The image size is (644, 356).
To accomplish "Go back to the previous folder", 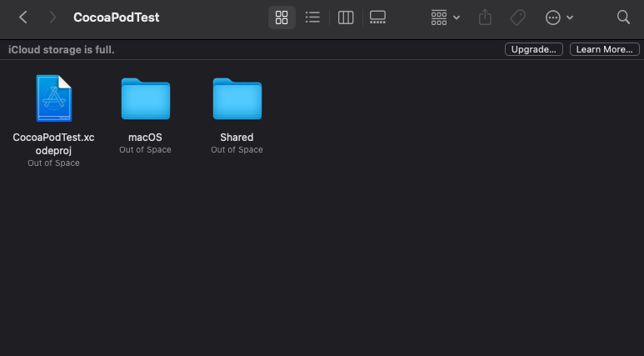I will pyautogui.click(x=23, y=18).
